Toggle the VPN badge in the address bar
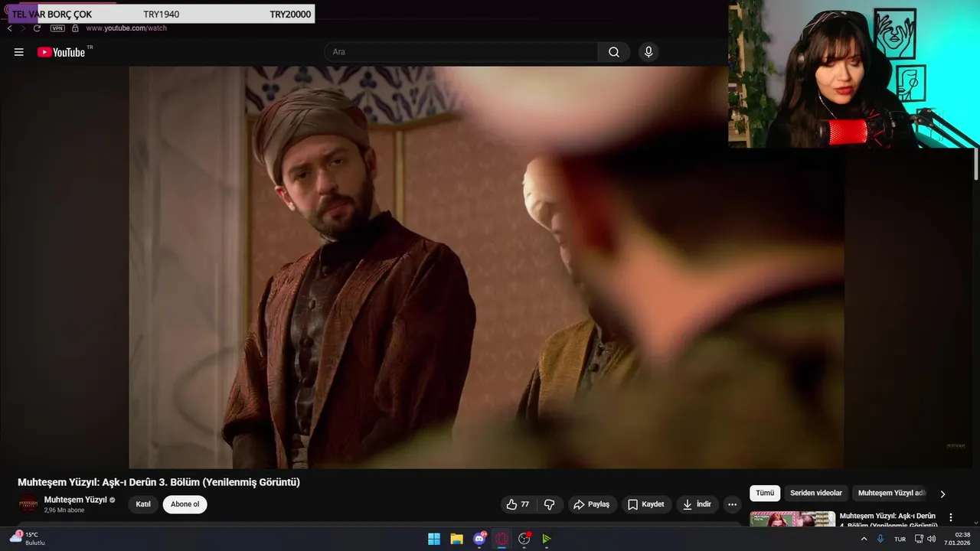The width and height of the screenshot is (980, 551). [x=57, y=28]
